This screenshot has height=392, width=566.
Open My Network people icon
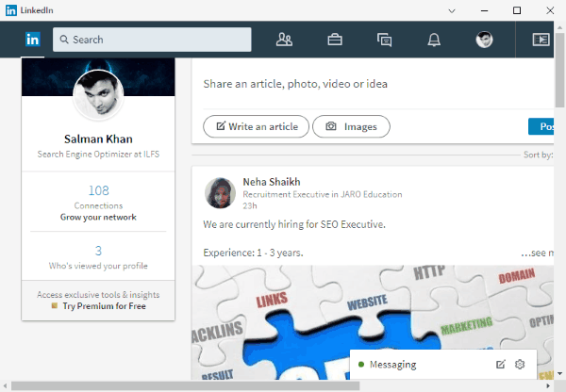coord(284,40)
